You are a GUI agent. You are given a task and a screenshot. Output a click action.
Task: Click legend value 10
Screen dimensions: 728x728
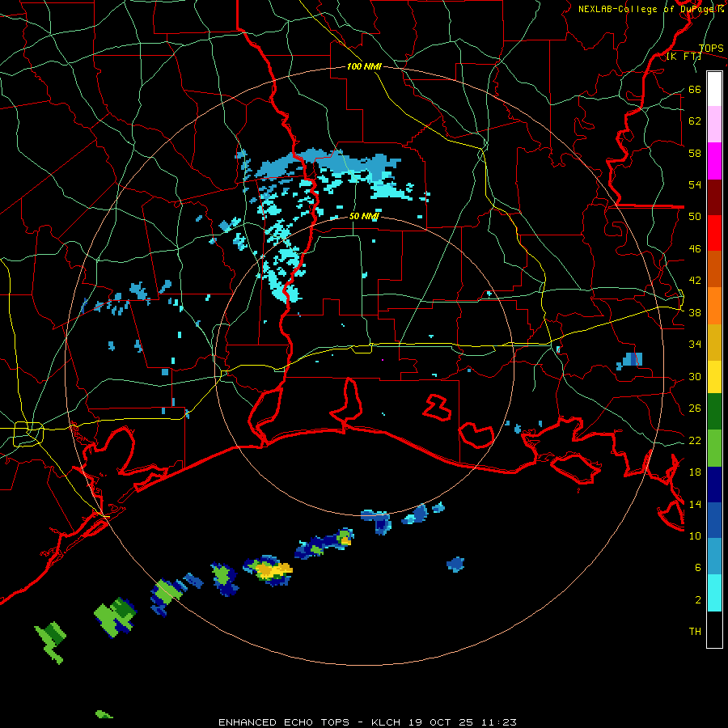coord(695,536)
